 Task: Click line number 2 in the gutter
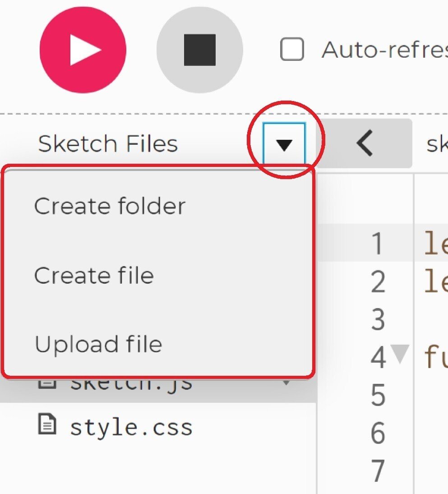(x=377, y=282)
